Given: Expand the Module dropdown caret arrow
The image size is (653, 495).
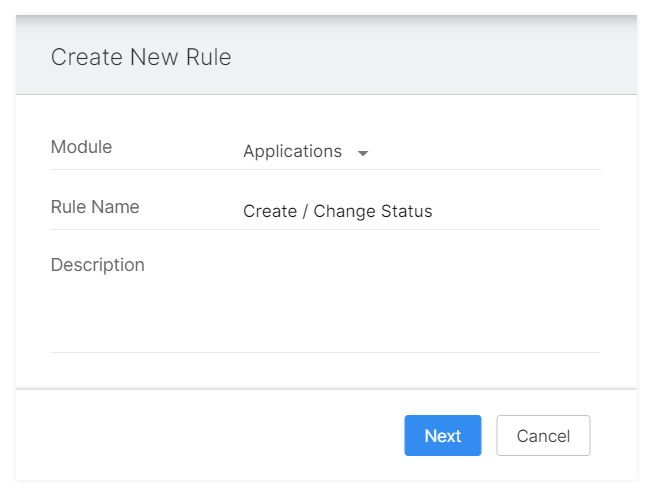Looking at the screenshot, I should (x=363, y=153).
